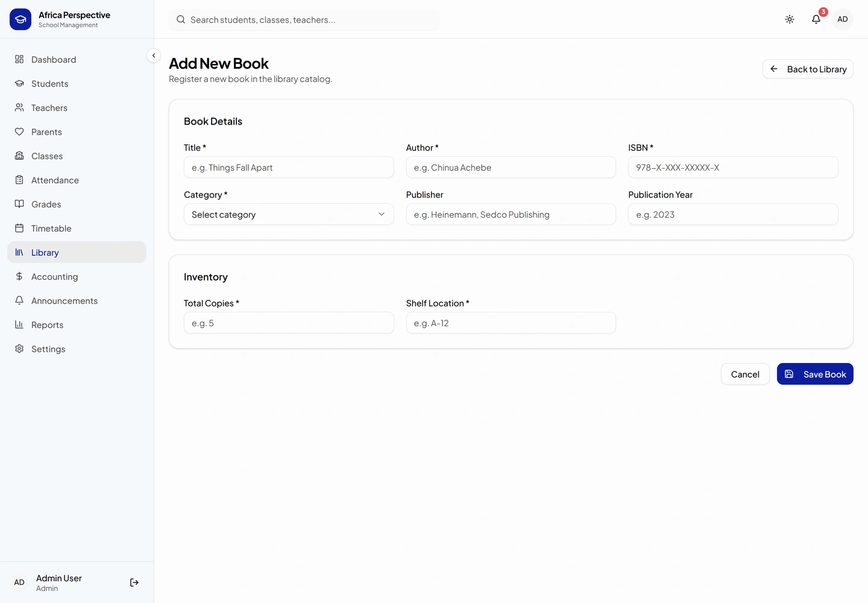
Task: Click the Timetable calendar icon
Action: pos(19,228)
